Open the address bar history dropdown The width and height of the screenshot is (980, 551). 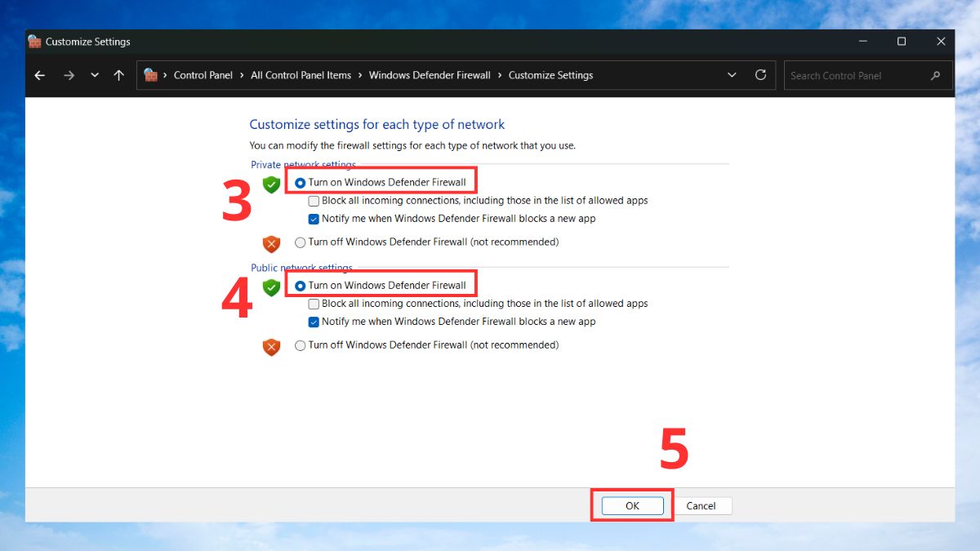(x=732, y=74)
